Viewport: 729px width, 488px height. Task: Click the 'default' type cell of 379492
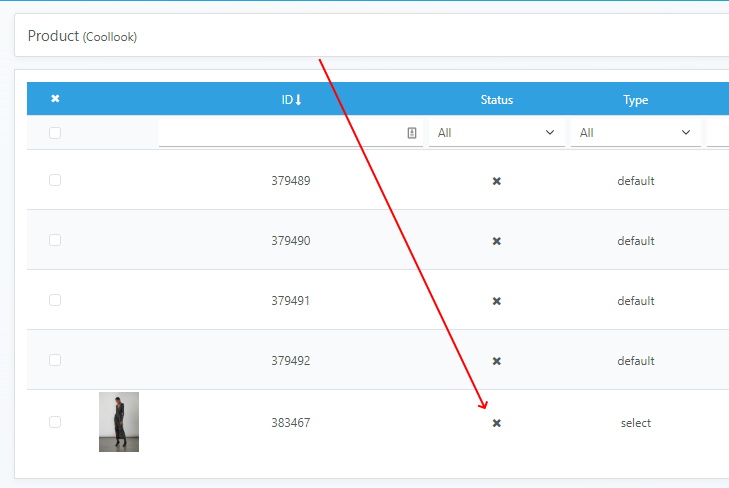pyautogui.click(x=636, y=360)
